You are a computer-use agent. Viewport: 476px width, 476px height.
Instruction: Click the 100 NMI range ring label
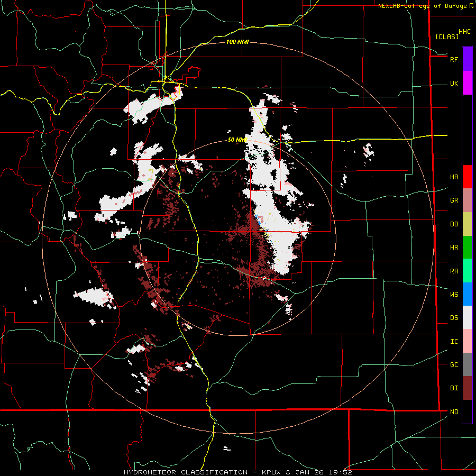(237, 42)
